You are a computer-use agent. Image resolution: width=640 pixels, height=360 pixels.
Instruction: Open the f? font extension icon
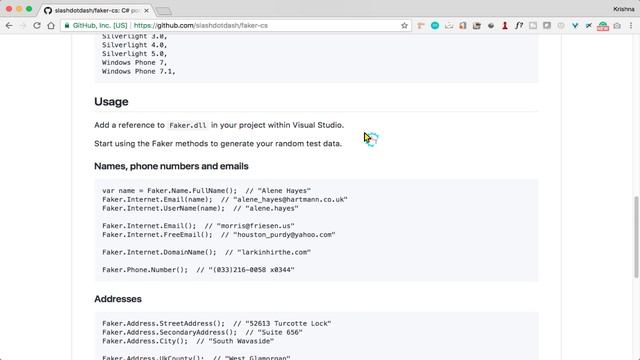[519, 25]
